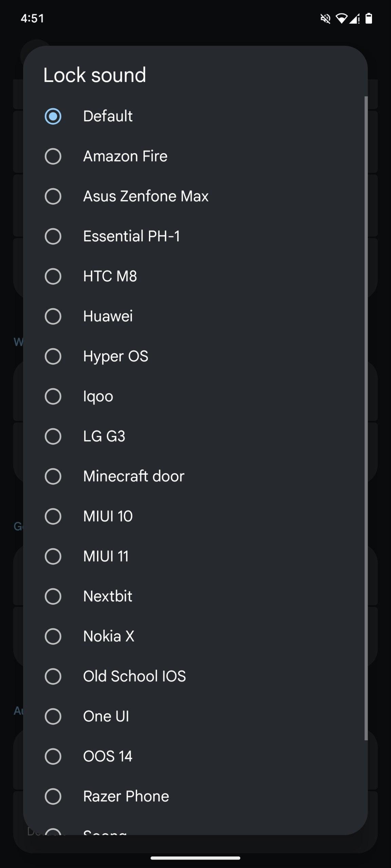Pick the Nextbit sound
Viewport: 391px width, 868px height.
(53, 596)
